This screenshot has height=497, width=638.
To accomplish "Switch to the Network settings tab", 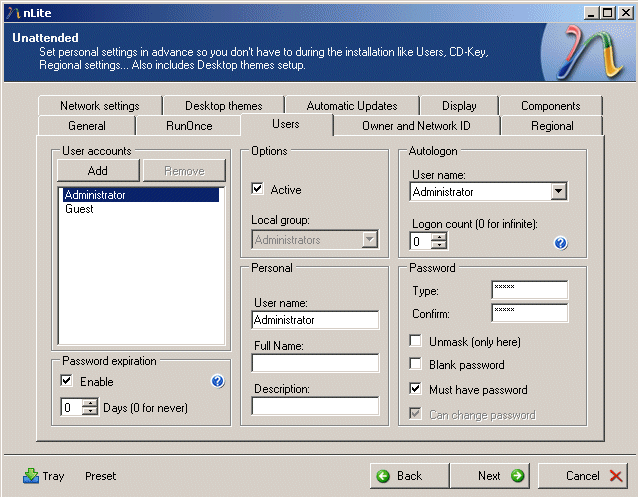I will (100, 106).
